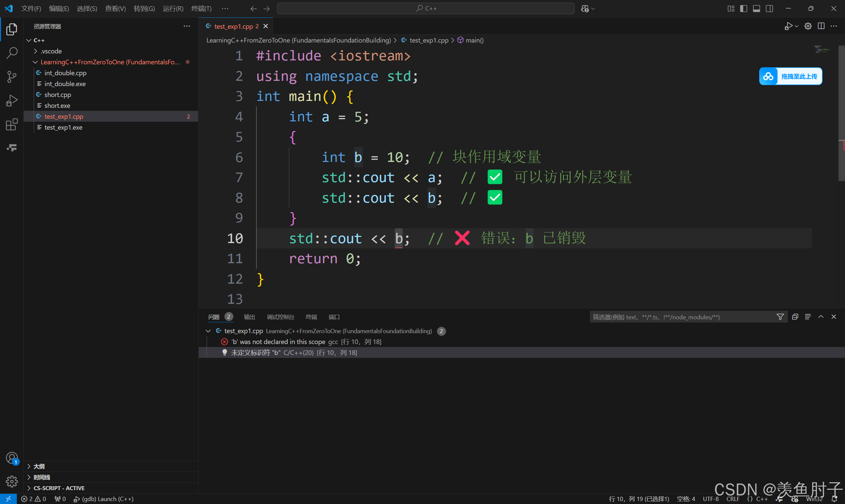Toggle the secondary sidebar layout button
Screen dimensions: 845x504
pos(769,9)
